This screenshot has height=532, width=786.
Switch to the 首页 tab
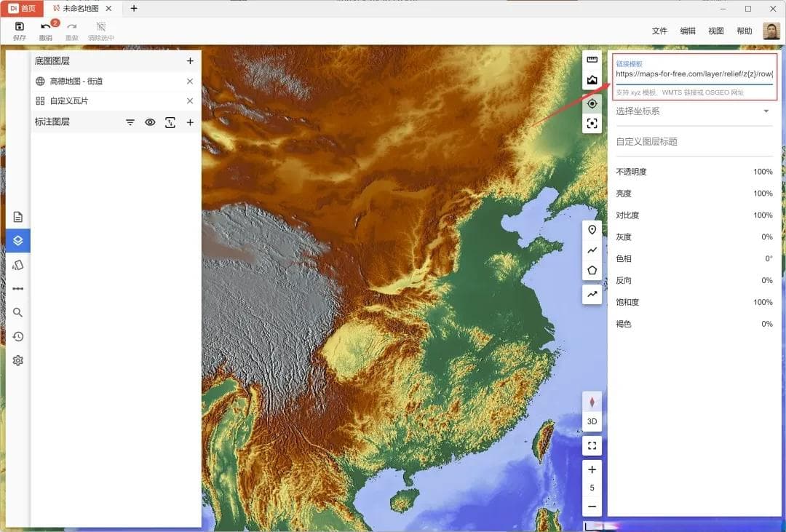(x=22, y=9)
